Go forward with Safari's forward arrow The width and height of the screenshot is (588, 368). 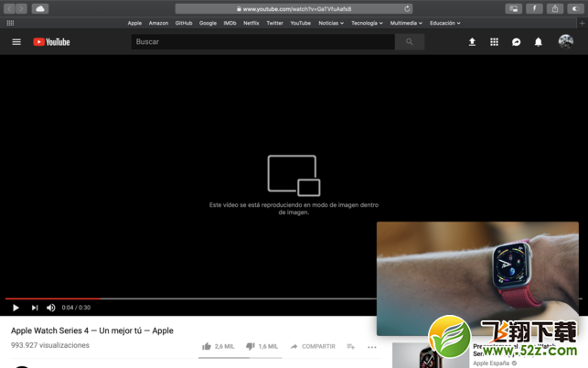[21, 8]
